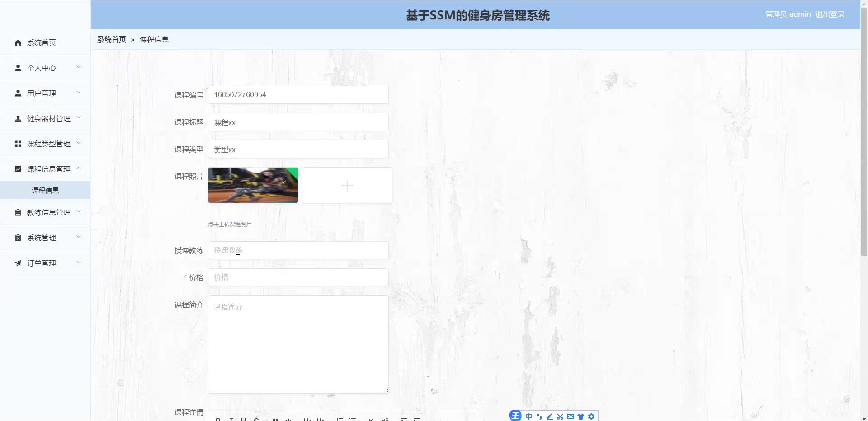Click the 课程类型 field showing 类型xx
This screenshot has width=868, height=421.
298,149
